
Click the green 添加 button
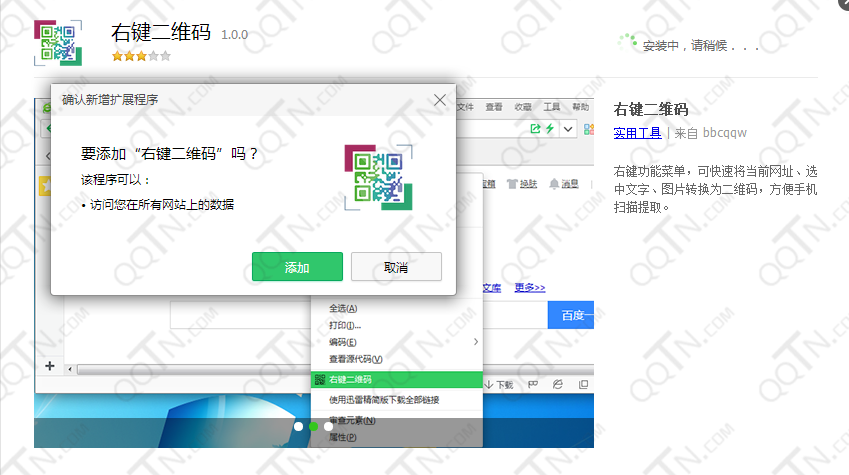pyautogui.click(x=297, y=267)
